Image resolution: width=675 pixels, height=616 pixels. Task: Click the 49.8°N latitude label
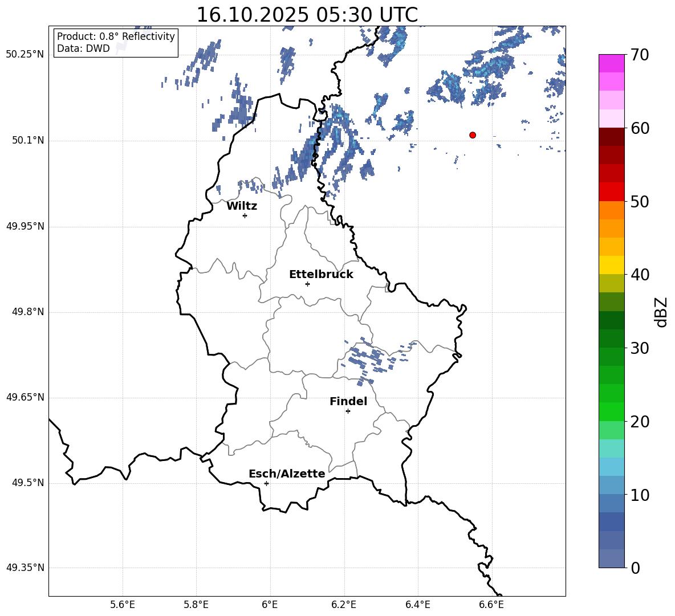coord(28,312)
